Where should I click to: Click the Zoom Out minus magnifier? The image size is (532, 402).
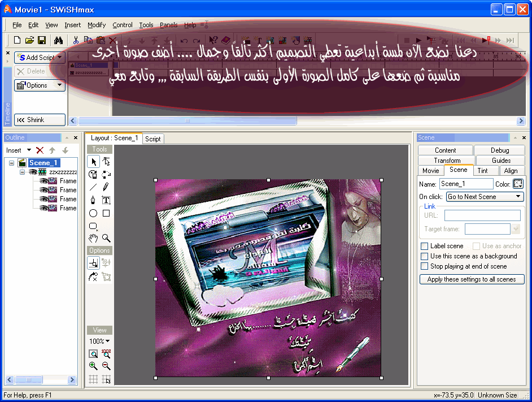tap(106, 366)
